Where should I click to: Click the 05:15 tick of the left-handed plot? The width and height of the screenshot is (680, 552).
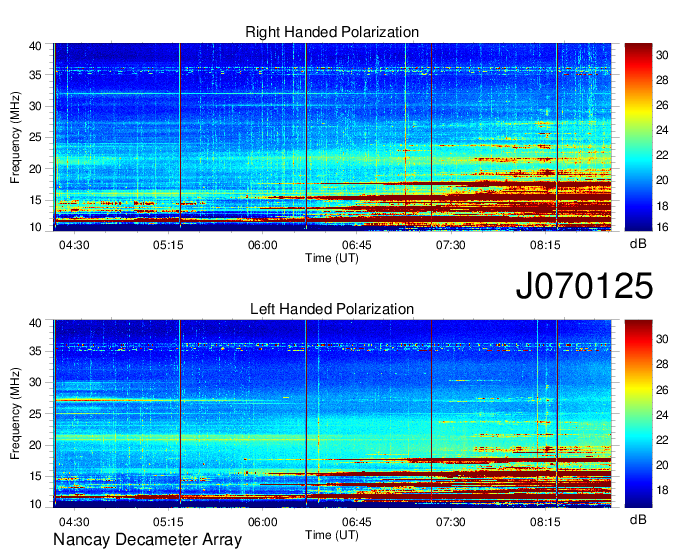(x=168, y=522)
